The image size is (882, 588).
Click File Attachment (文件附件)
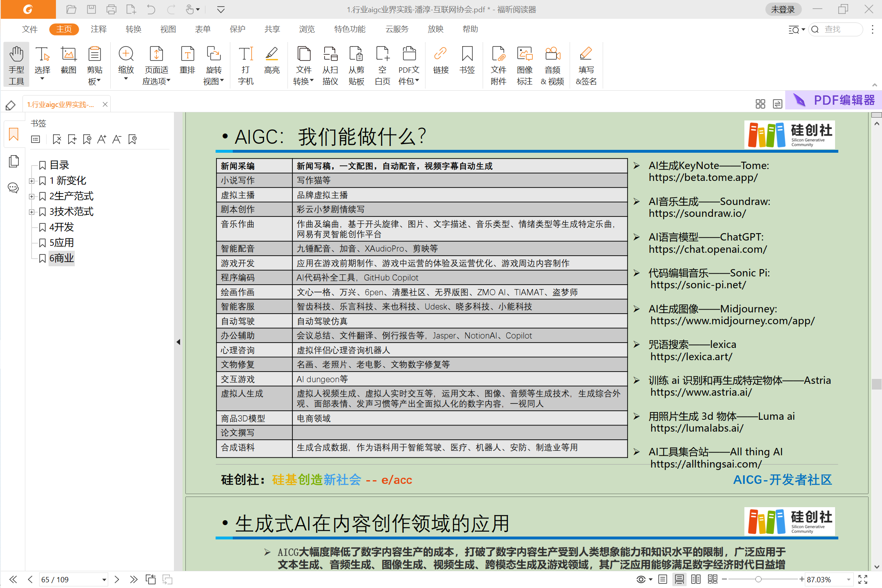(499, 65)
